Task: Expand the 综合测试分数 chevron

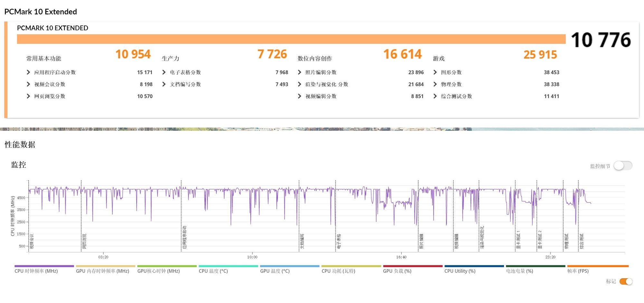Action: (x=435, y=96)
